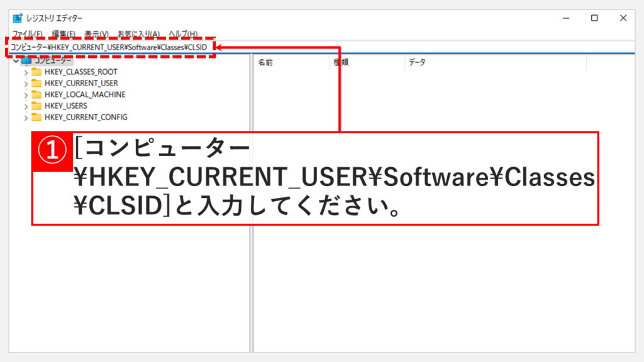Select the コンピューター tree label
Screen dimensions: 644x362
(53, 61)
